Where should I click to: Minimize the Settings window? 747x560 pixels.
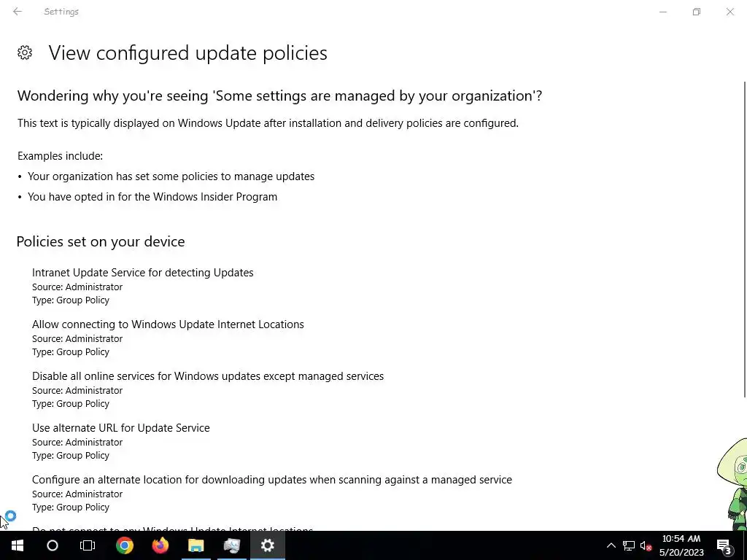(662, 12)
